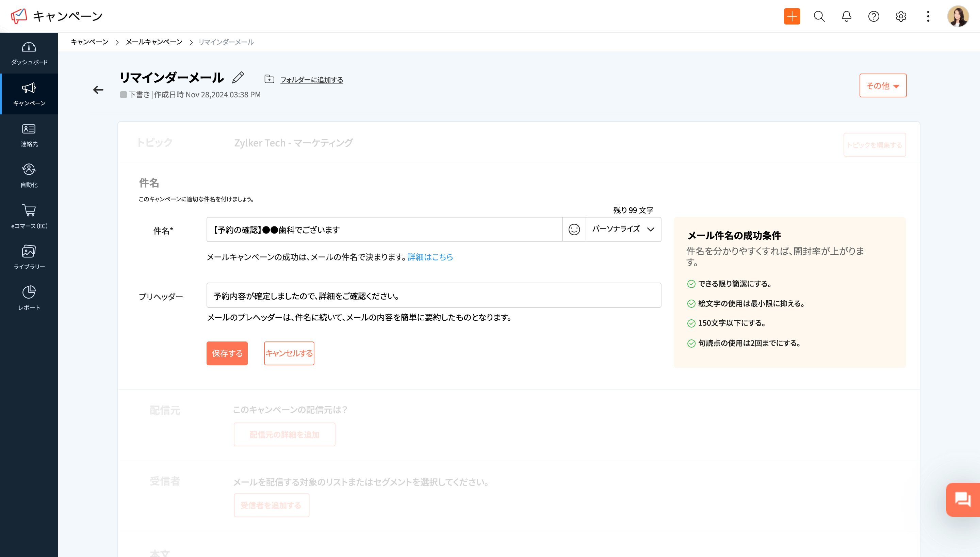Navigate to メールキャンペーン via breadcrumb
The image size is (980, 557).
tap(154, 42)
